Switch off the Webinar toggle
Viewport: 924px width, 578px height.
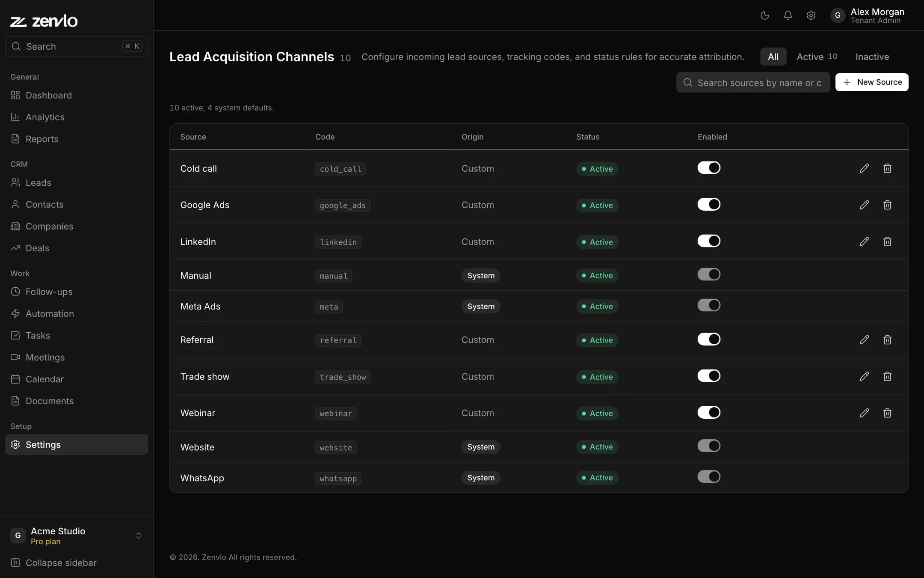709,412
